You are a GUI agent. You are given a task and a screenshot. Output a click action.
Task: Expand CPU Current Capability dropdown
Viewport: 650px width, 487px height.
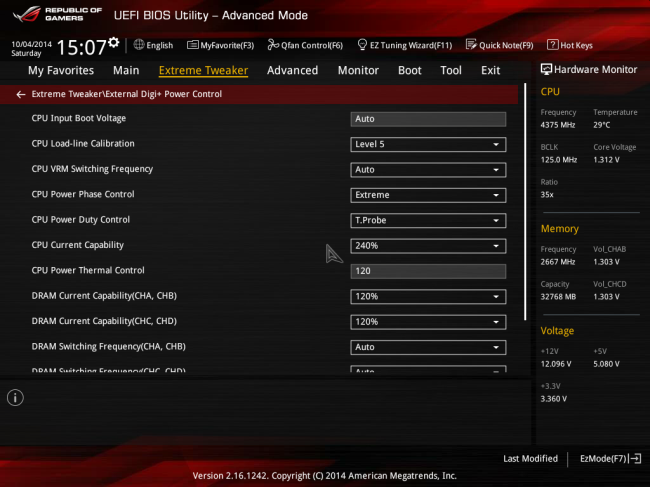point(428,246)
